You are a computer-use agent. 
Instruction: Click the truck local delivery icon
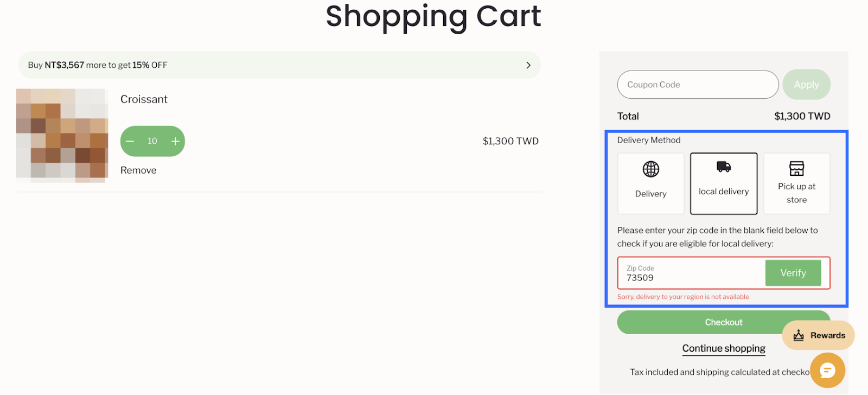tap(724, 167)
